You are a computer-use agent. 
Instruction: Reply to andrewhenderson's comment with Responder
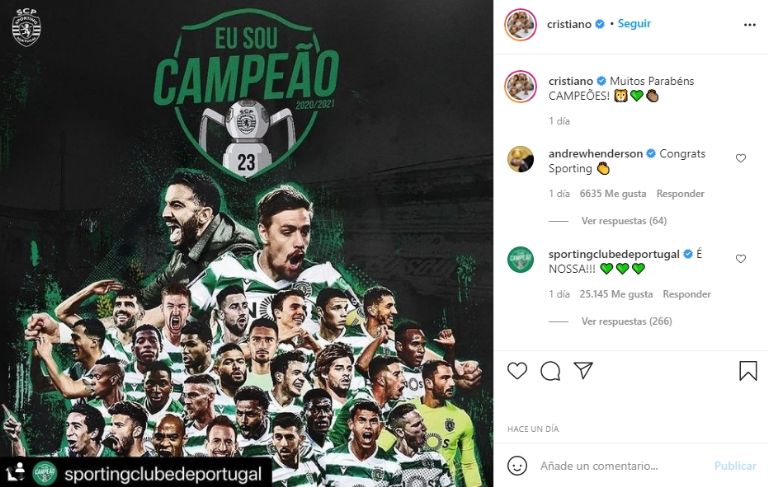click(680, 194)
